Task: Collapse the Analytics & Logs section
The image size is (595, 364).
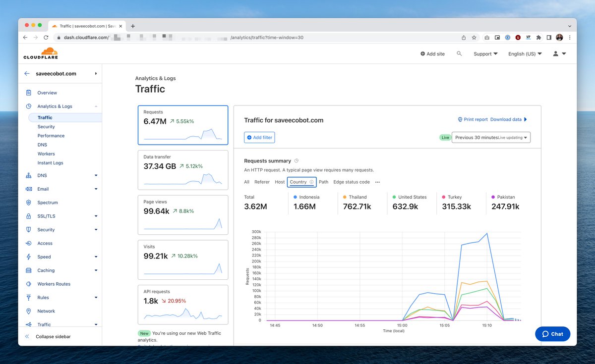Action: [96, 106]
